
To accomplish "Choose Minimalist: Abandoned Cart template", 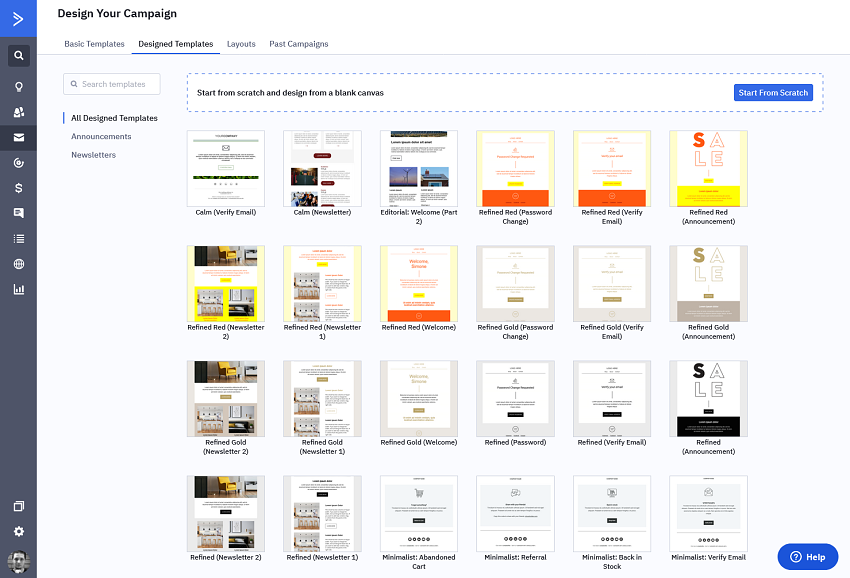I will tap(419, 513).
